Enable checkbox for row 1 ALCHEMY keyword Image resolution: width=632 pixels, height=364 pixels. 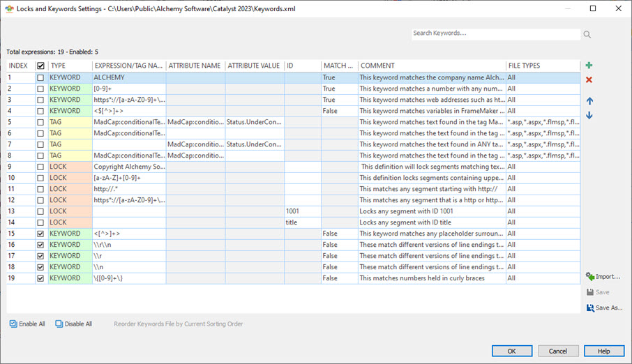click(x=40, y=78)
